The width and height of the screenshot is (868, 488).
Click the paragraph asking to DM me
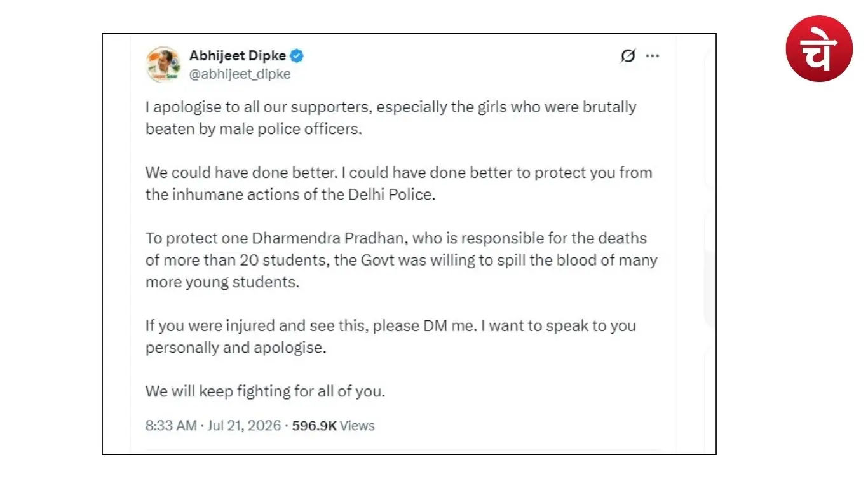[x=391, y=337]
